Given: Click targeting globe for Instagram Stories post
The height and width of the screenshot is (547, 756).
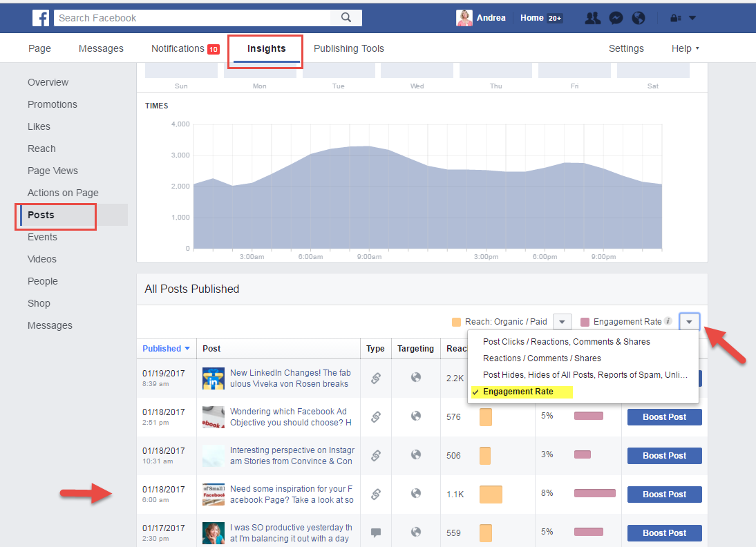Looking at the screenshot, I should pos(415,454).
